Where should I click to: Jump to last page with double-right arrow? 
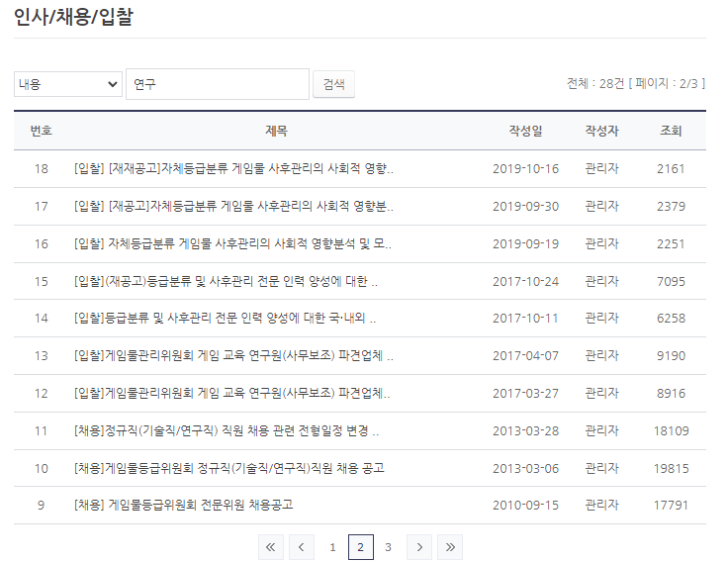450,547
